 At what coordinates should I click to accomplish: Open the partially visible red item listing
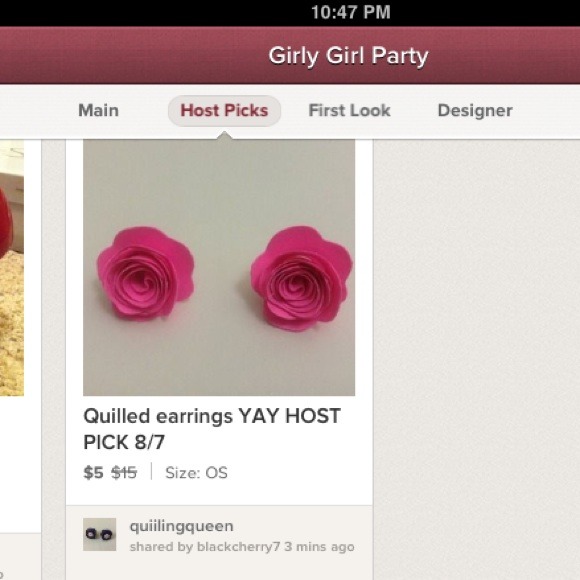(12, 267)
